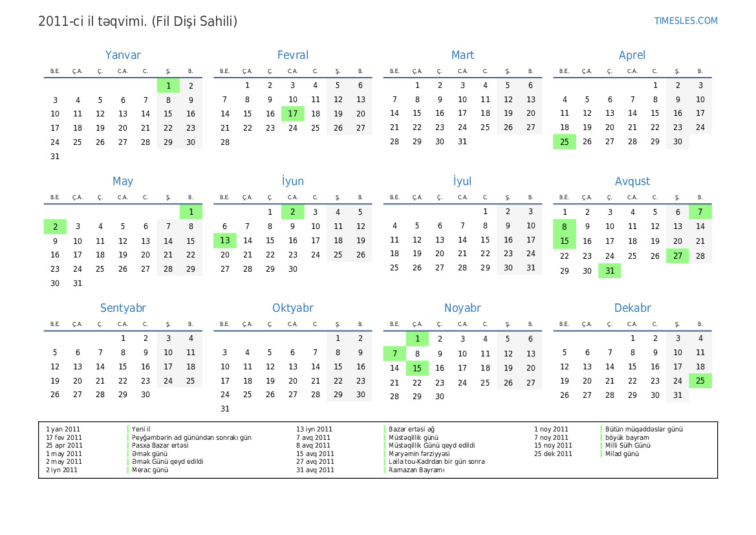
Task: Click highlighted August 15 holiday cell
Action: [x=565, y=241]
